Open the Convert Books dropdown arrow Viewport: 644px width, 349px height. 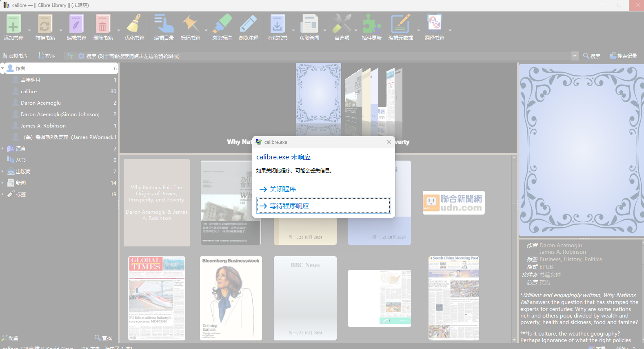[61, 30]
